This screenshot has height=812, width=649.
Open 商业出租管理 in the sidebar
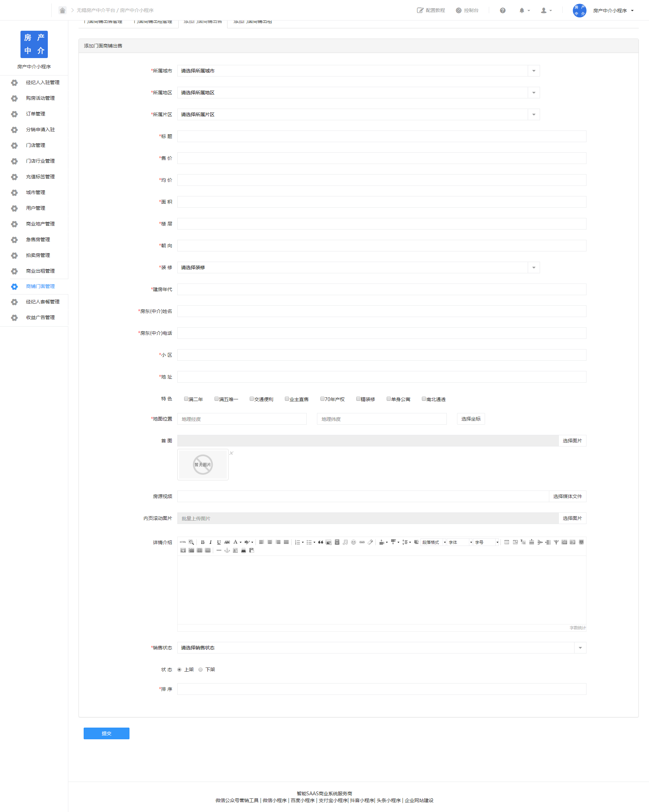click(x=40, y=271)
